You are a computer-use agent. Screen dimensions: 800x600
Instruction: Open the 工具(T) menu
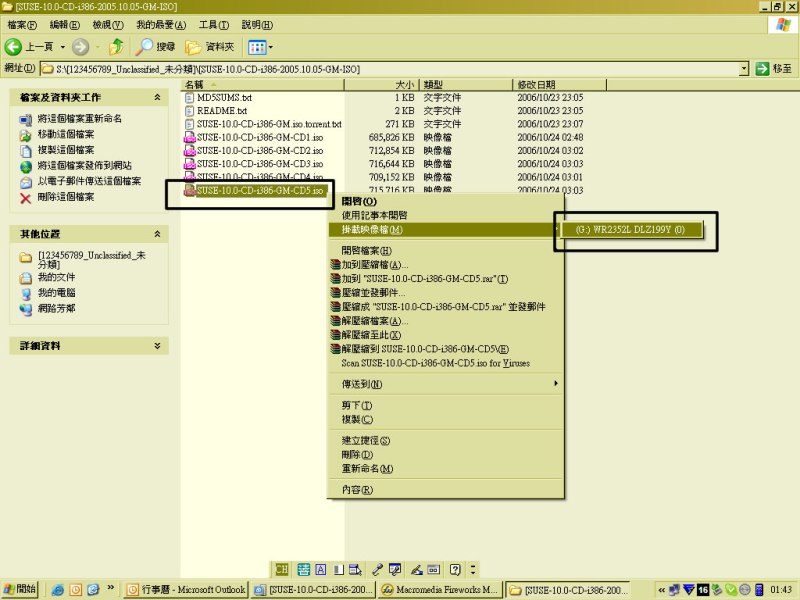pos(214,24)
